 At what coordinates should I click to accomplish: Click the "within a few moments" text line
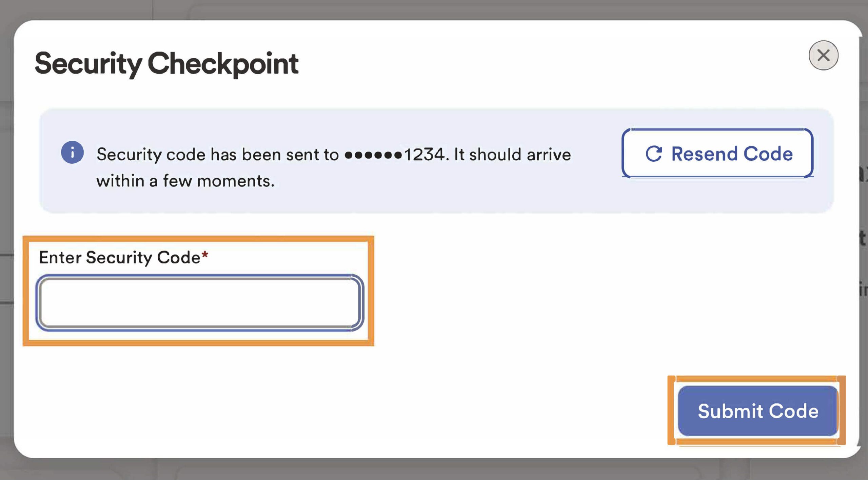(185, 181)
